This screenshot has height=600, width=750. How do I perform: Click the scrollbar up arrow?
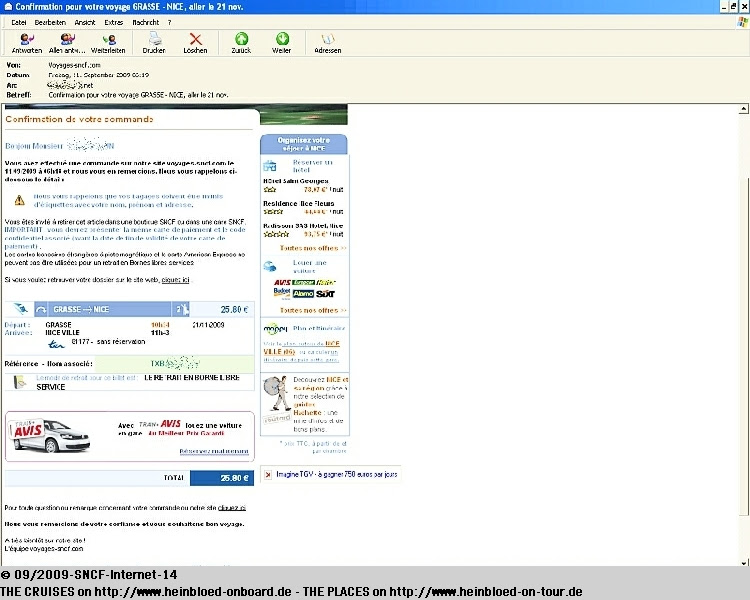[743, 109]
